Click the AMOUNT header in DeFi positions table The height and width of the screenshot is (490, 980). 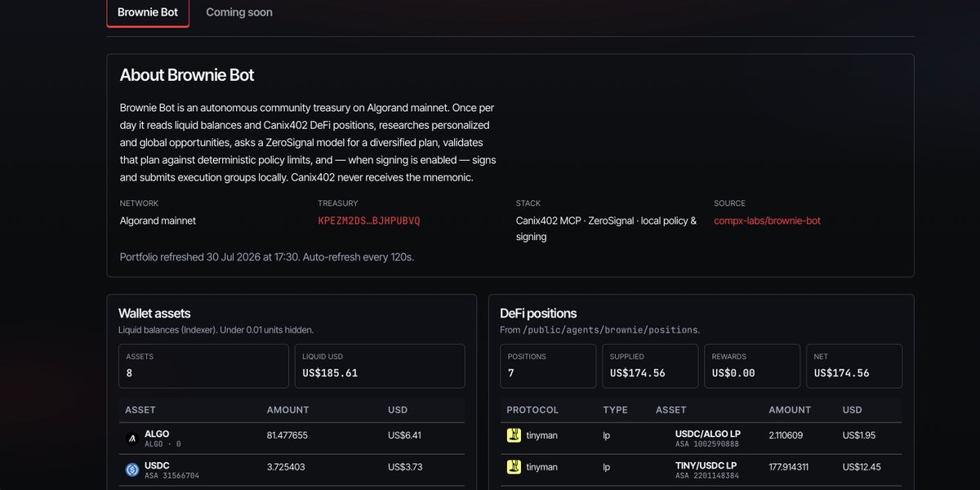coord(790,410)
